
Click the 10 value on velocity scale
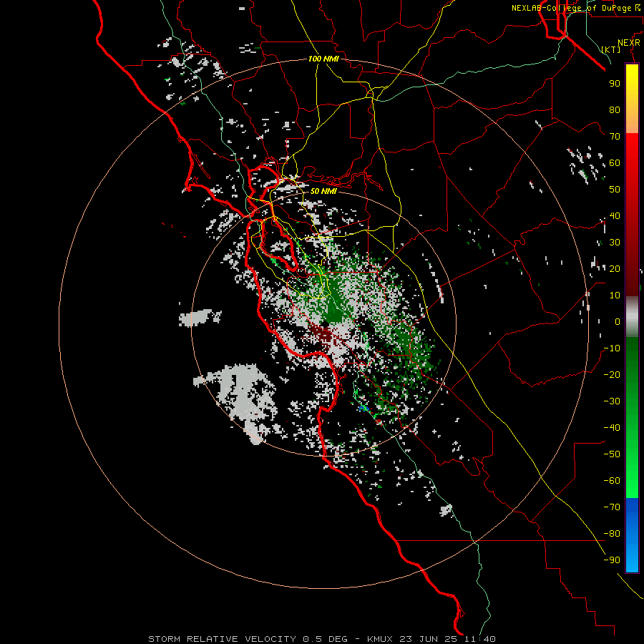tap(615, 296)
